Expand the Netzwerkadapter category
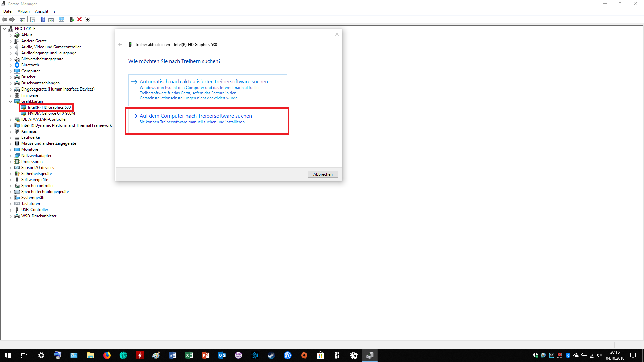 (10, 156)
